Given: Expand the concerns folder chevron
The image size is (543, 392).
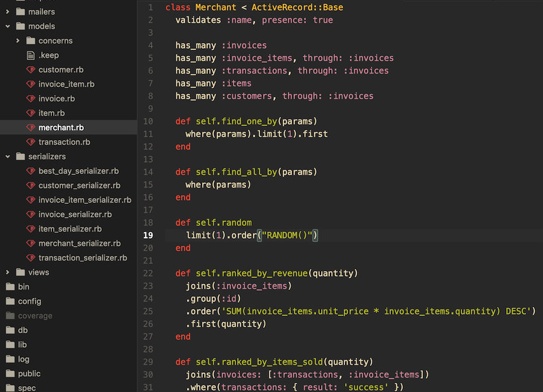Looking at the screenshot, I should tap(17, 41).
